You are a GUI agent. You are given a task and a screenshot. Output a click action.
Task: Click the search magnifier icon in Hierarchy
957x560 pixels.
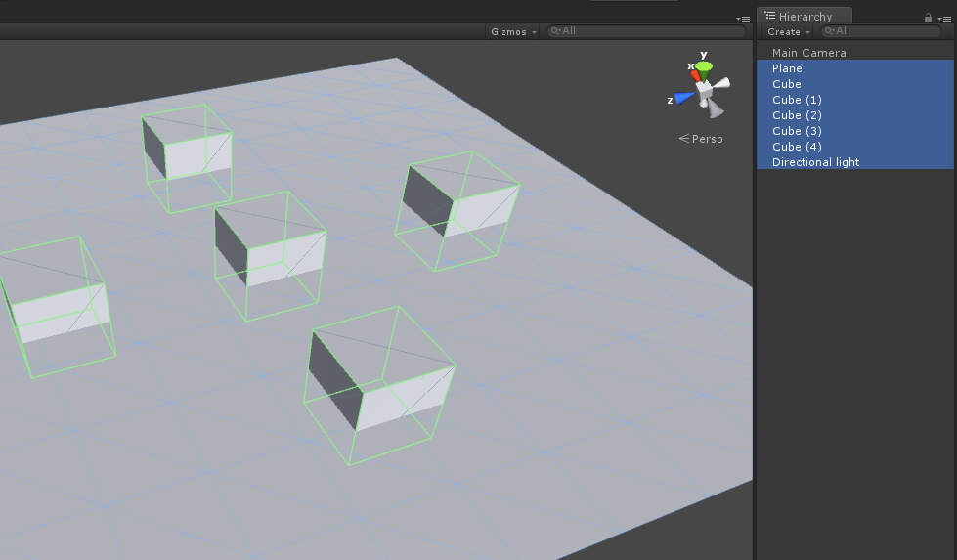(829, 30)
